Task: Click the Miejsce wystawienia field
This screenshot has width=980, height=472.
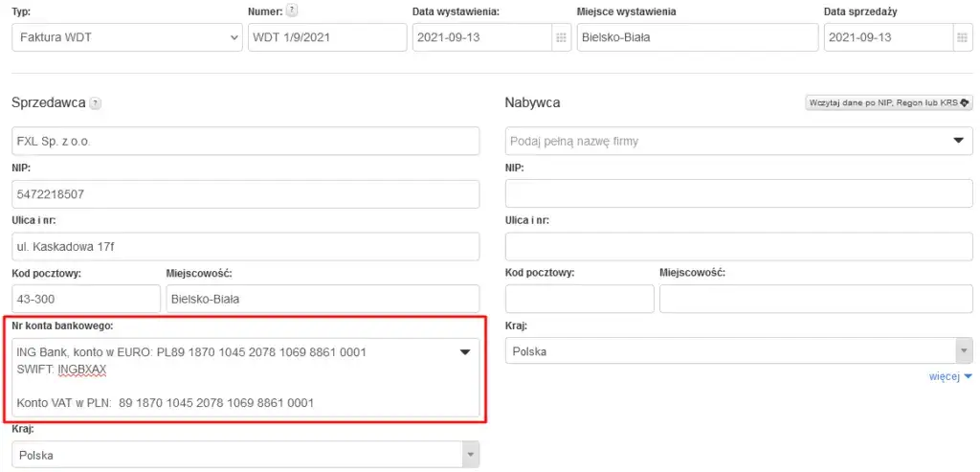Action: click(x=698, y=37)
